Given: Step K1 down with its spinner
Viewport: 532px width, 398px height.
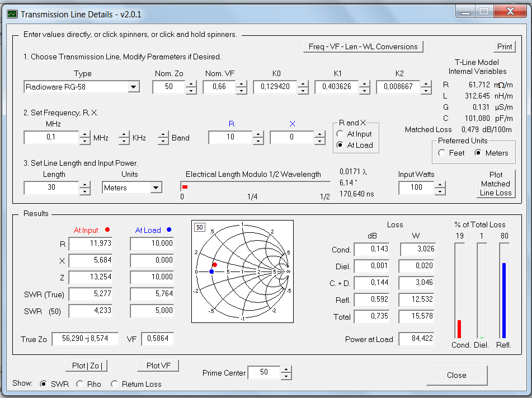Looking at the screenshot, I should (x=364, y=91).
